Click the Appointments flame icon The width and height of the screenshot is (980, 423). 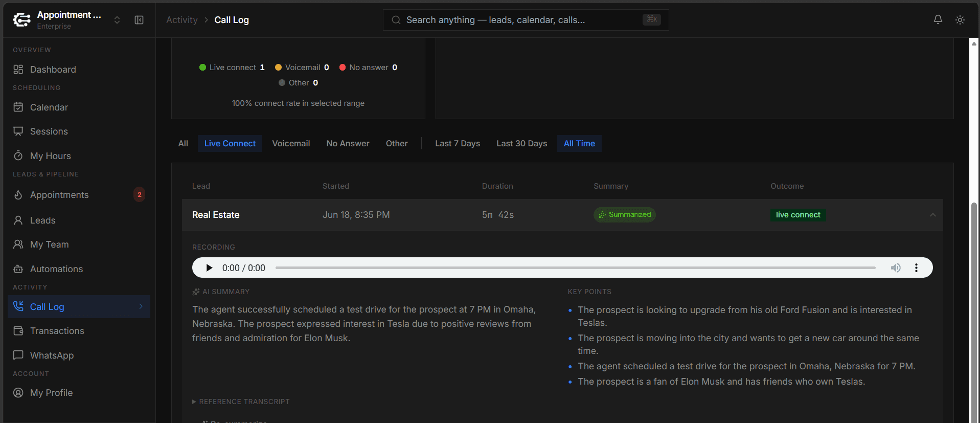(18, 195)
